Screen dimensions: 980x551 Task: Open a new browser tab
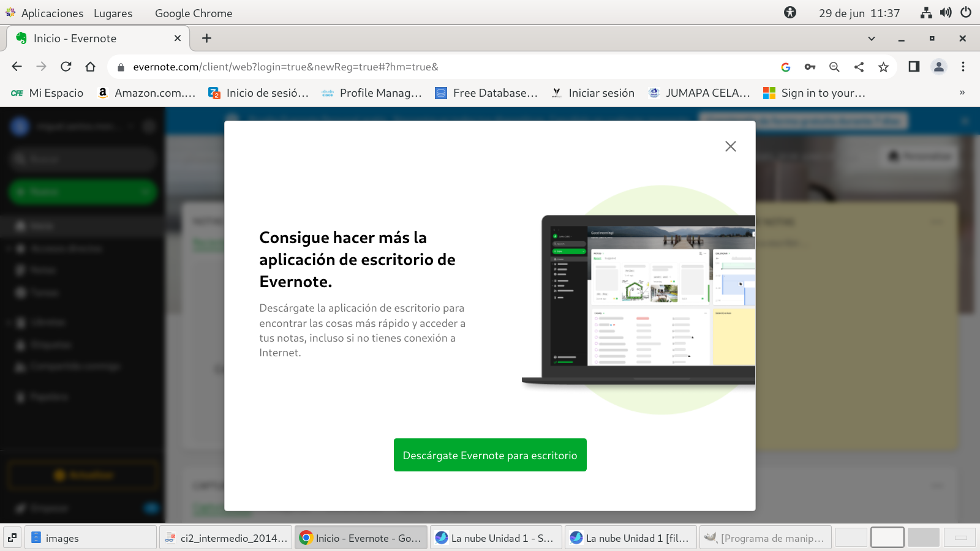point(207,39)
